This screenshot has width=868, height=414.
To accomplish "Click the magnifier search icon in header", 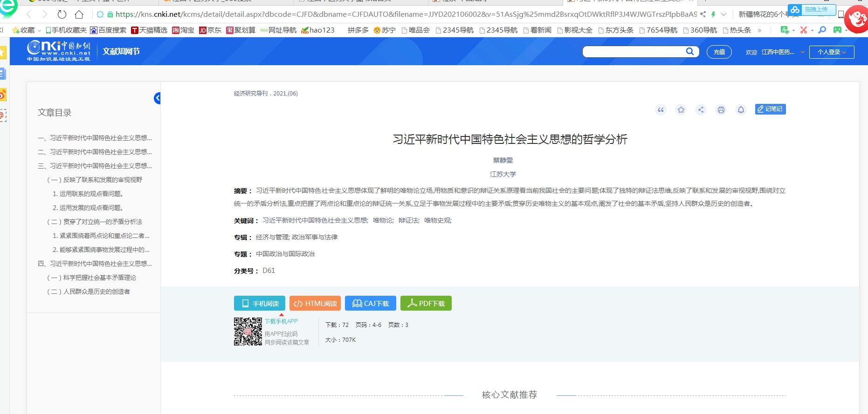I will pos(690,52).
